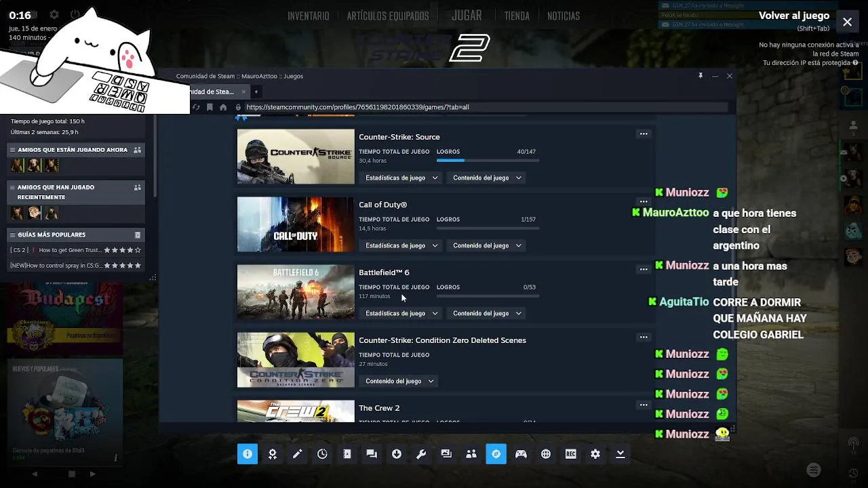Open guides icon beside GUÍAS MÁS POPULARES
This screenshot has width=868, height=488.
(138, 235)
